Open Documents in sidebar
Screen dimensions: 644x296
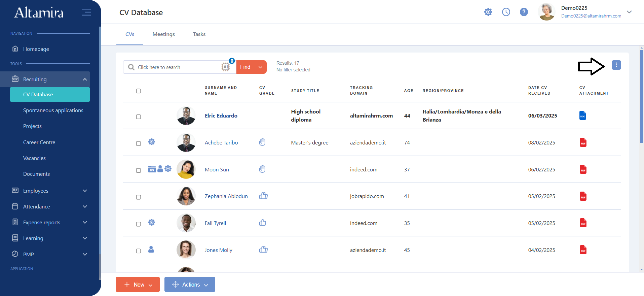point(36,174)
